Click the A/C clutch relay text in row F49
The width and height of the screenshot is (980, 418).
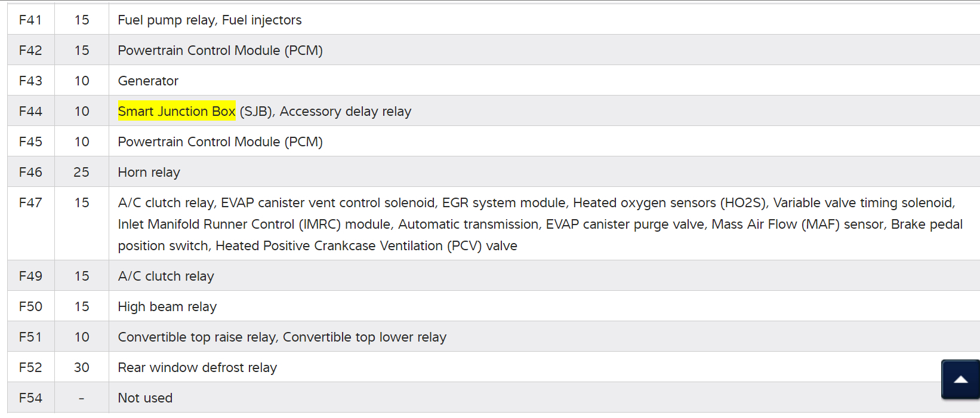tap(166, 276)
